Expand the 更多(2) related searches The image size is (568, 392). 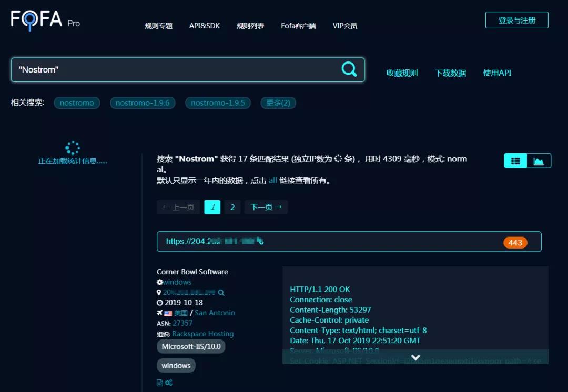(278, 103)
